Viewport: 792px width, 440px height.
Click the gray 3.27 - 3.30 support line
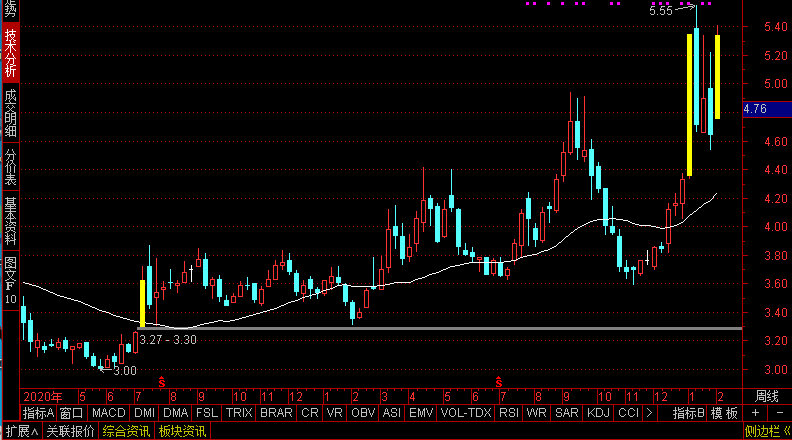(x=450, y=328)
